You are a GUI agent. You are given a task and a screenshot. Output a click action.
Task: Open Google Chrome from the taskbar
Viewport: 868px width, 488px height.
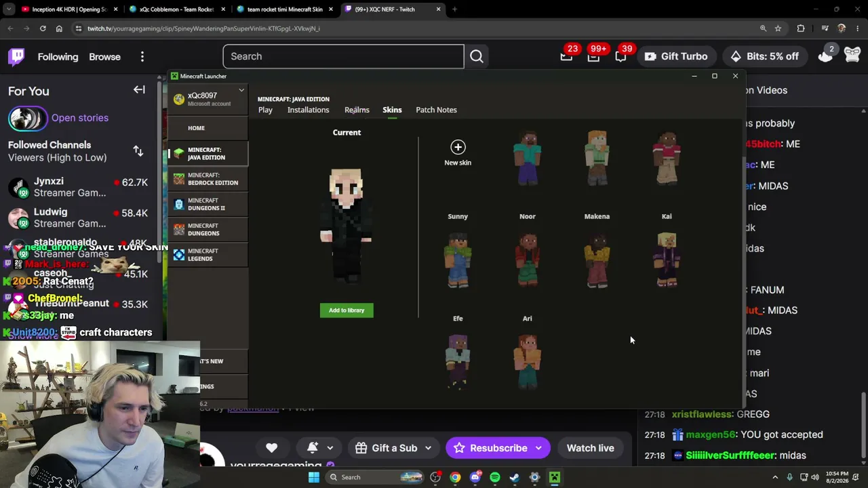455,477
